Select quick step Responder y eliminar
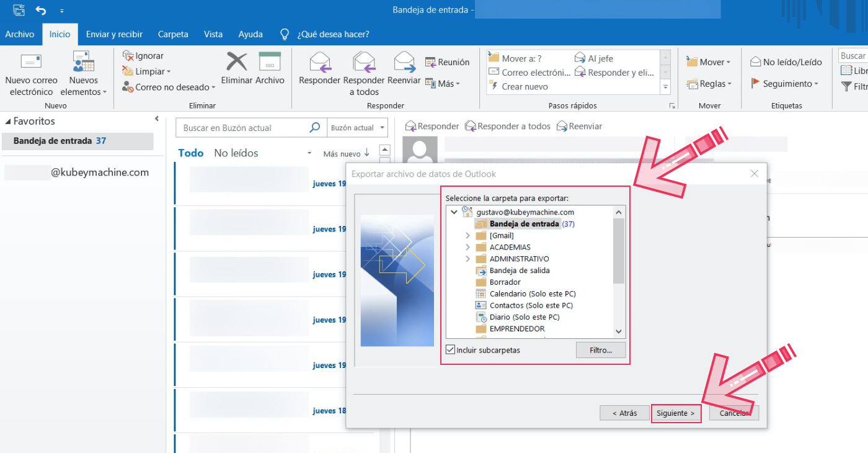This screenshot has width=868, height=453. [614, 73]
